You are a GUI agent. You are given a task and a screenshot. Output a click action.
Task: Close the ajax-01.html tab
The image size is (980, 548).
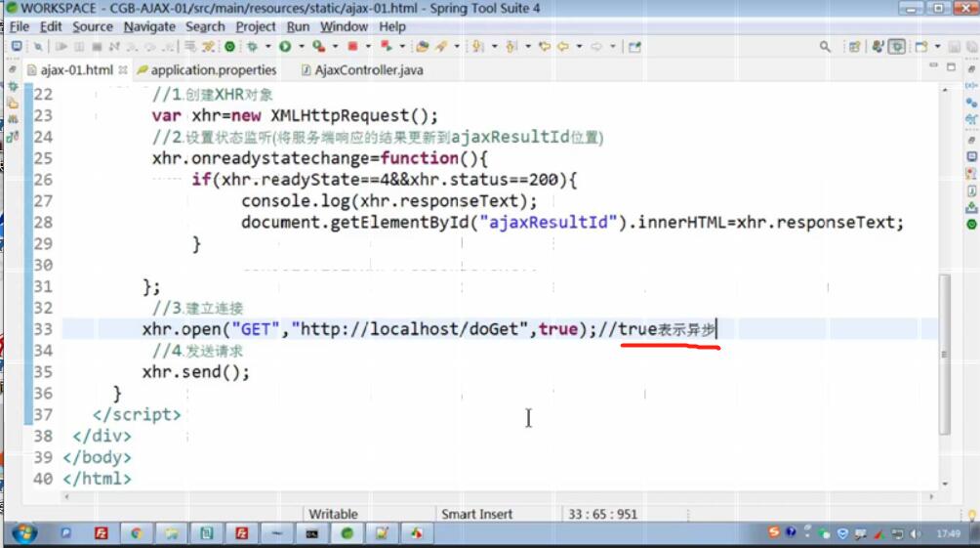tap(123, 70)
